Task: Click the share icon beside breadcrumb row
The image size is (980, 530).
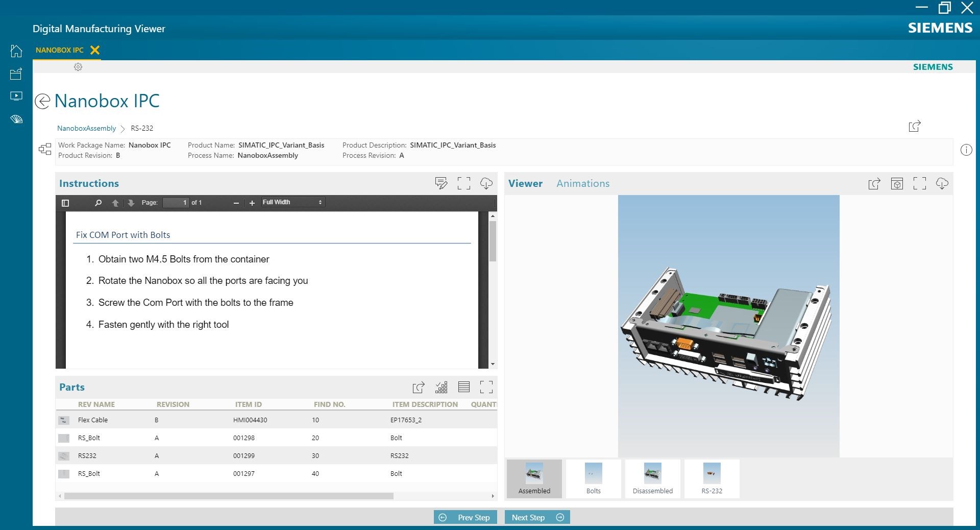Action: coord(915,126)
